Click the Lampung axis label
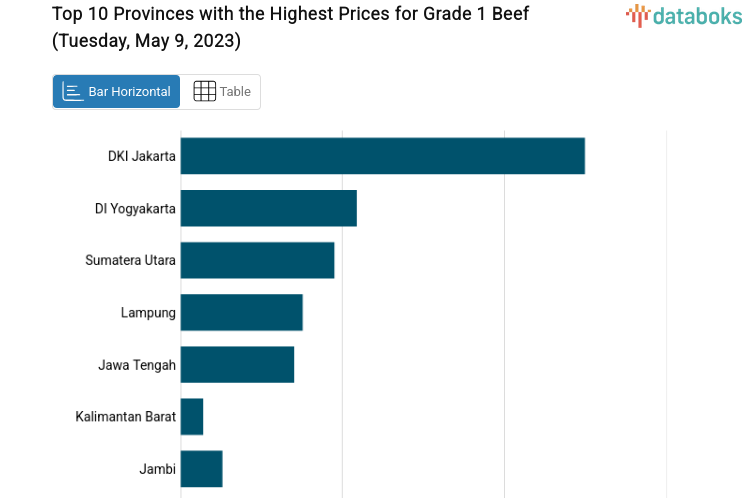This screenshot has width=753, height=498. click(148, 312)
